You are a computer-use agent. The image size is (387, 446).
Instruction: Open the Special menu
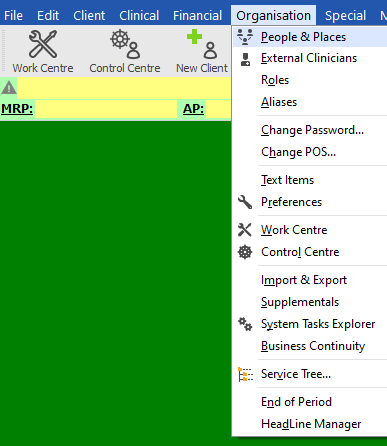pos(345,16)
